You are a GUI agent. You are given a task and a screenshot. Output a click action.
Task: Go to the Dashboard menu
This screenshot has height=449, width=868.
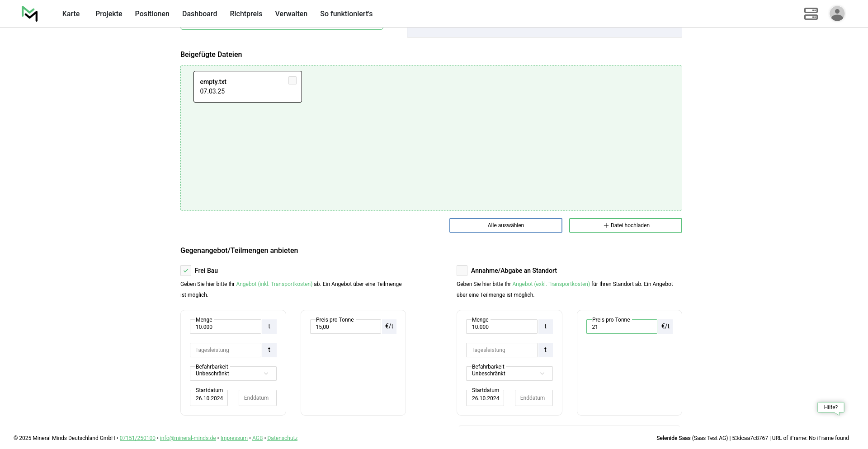(x=199, y=14)
